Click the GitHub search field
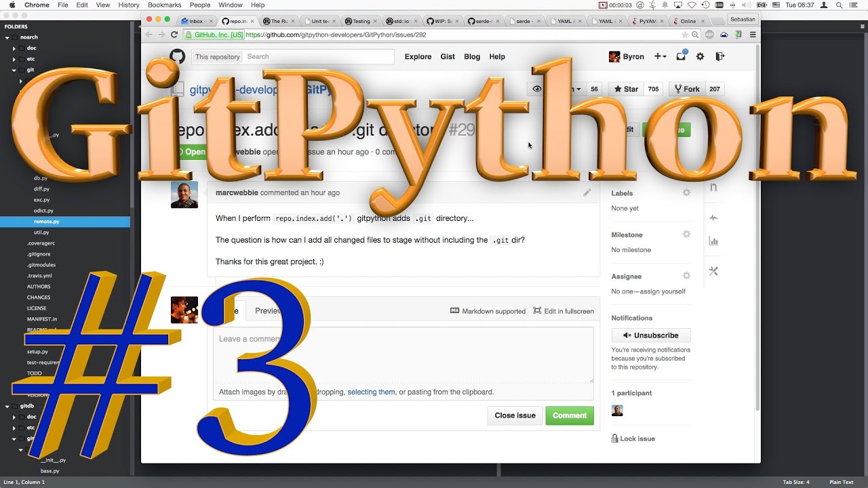This screenshot has width=868, height=488. (x=317, y=57)
